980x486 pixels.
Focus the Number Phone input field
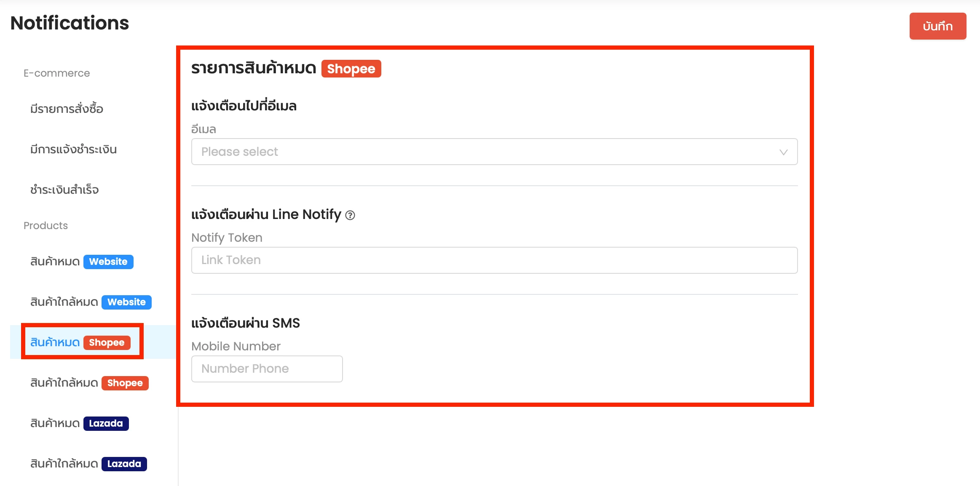(x=267, y=369)
